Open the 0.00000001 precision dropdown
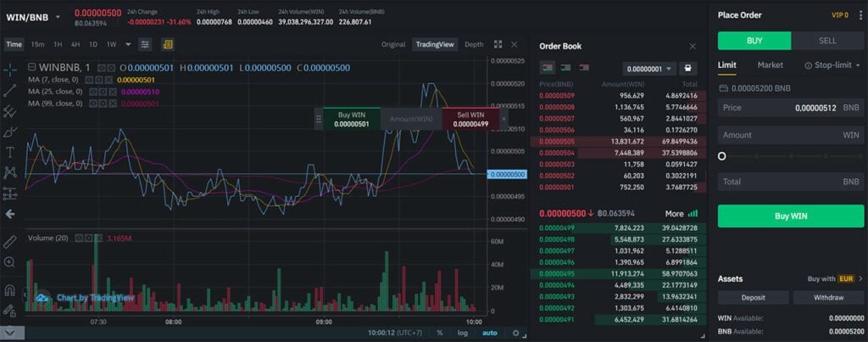Screen dimensions: 868x342 click(648, 69)
